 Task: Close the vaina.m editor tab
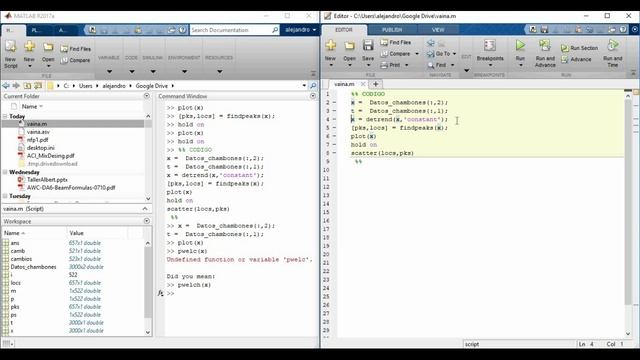click(x=362, y=84)
